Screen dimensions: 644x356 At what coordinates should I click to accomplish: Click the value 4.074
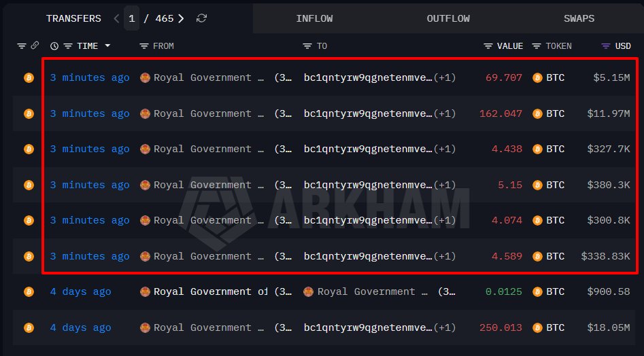tap(507, 220)
